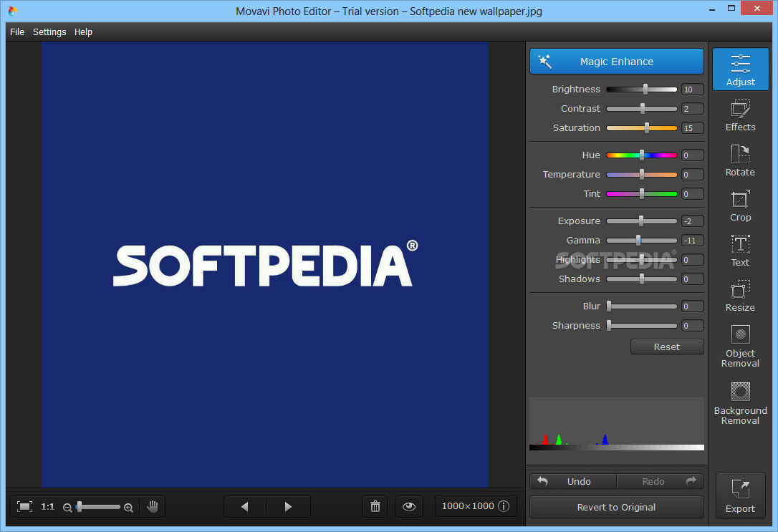Click the Contrast slider handle
778x532 pixels.
643,109
